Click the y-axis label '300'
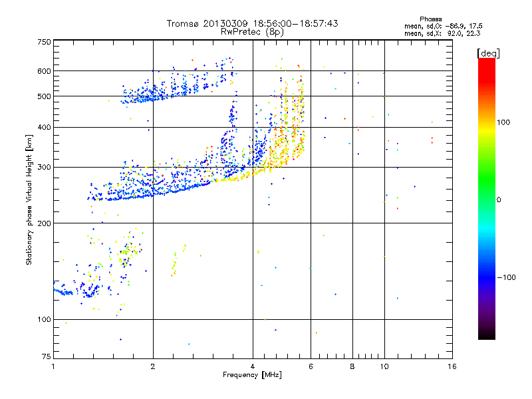 coord(44,168)
